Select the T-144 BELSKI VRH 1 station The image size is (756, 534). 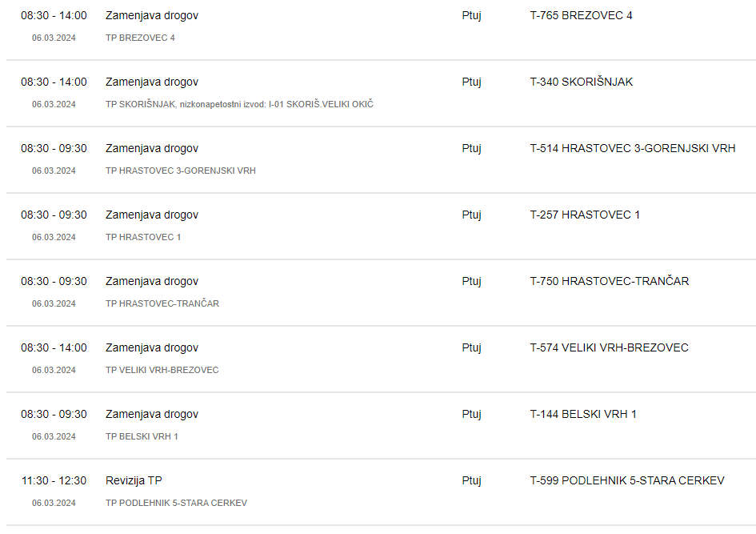[x=583, y=415]
